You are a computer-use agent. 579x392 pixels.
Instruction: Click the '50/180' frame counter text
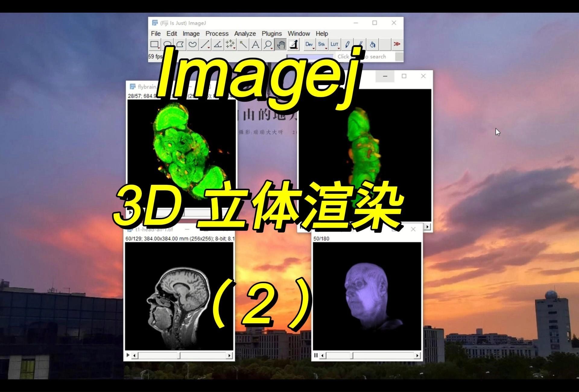(321, 239)
